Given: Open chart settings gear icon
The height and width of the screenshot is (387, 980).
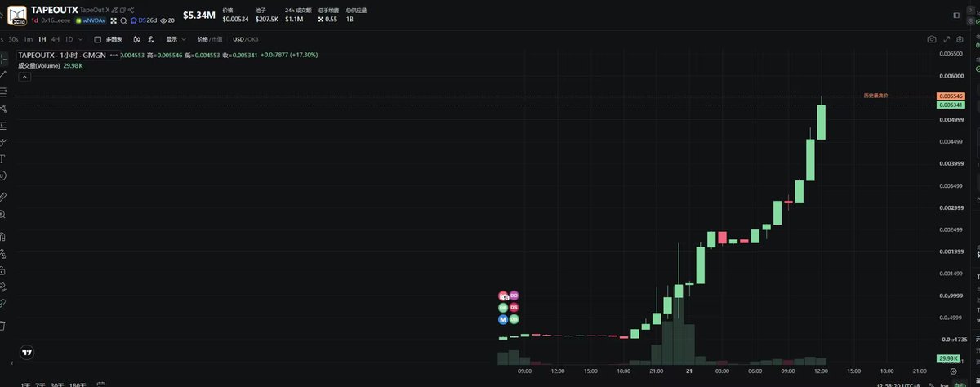Looking at the screenshot, I should pyautogui.click(x=960, y=39).
